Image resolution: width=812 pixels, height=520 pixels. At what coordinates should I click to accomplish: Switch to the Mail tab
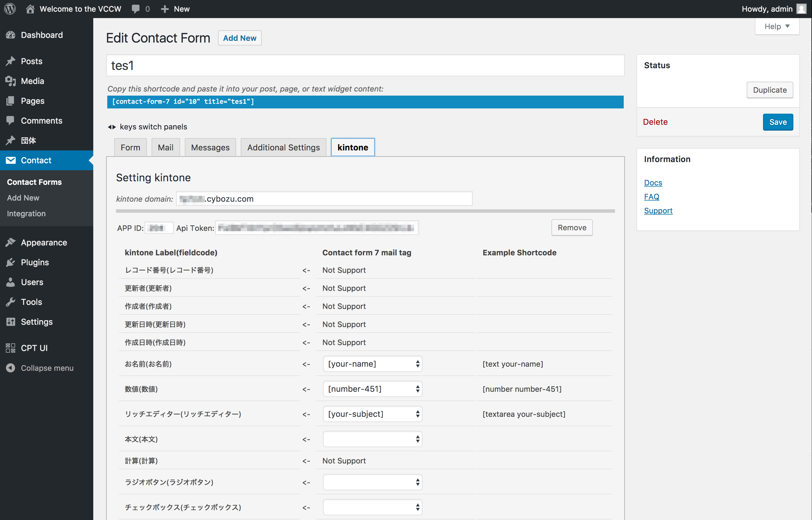click(x=166, y=147)
